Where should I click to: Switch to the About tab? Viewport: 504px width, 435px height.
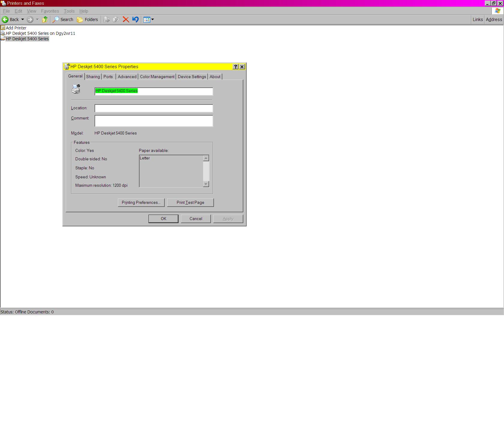tap(215, 77)
